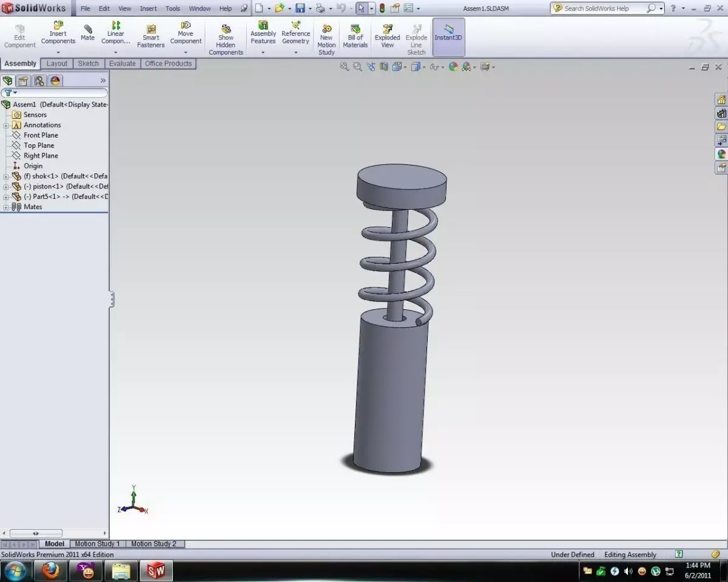Switch to the Motion Study 1 tab
Image resolution: width=728 pixels, height=582 pixels.
coord(96,544)
